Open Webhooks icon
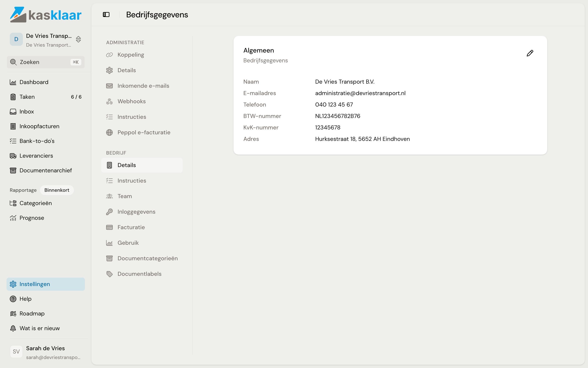588x368 pixels. click(109, 101)
